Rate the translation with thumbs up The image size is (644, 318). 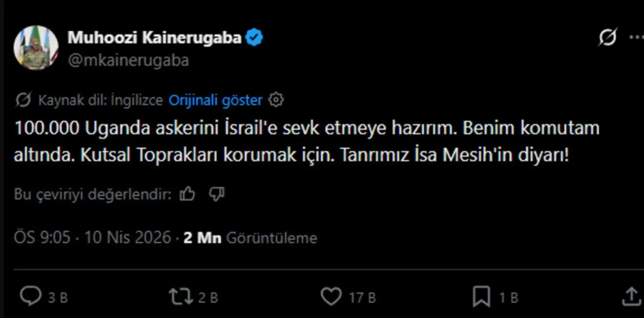click(x=187, y=194)
